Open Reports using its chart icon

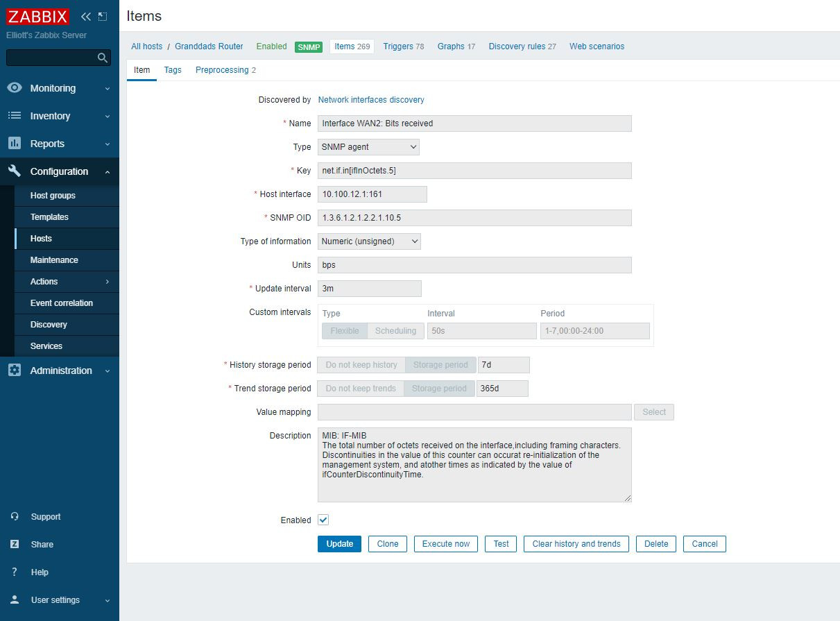(x=15, y=144)
